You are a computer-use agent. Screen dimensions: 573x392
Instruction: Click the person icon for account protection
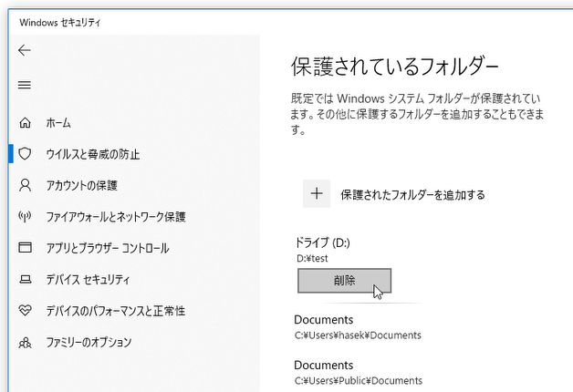[x=25, y=185]
